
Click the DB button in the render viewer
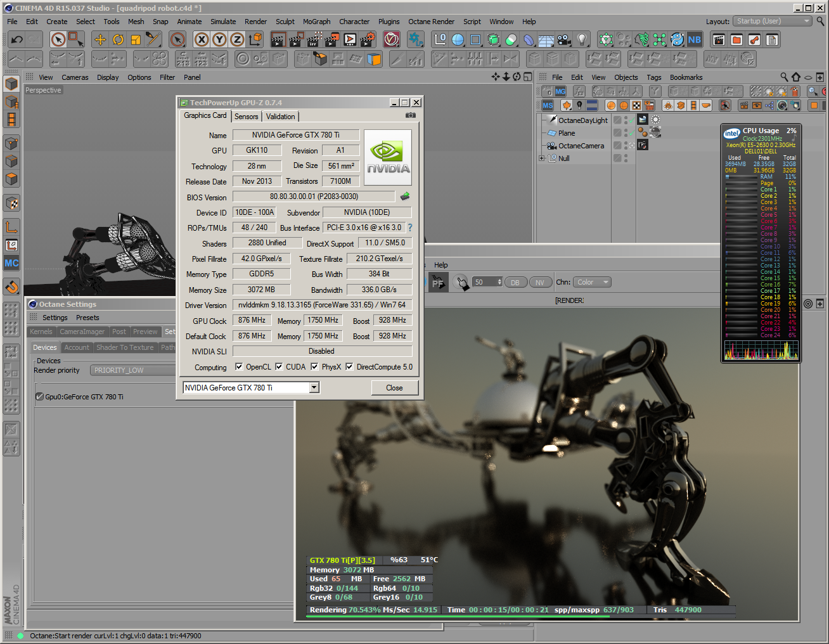point(515,283)
